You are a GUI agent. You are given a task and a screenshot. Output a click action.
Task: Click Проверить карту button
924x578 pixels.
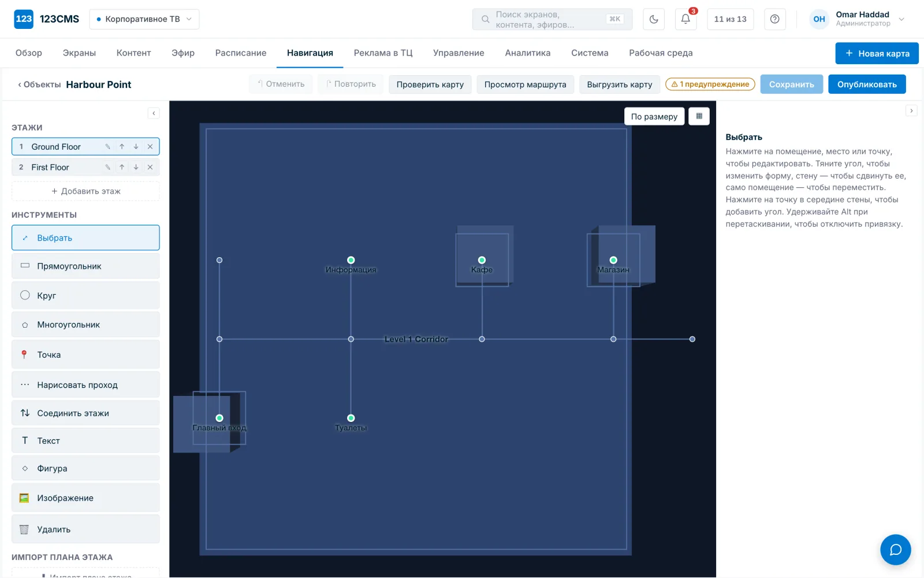click(x=430, y=84)
